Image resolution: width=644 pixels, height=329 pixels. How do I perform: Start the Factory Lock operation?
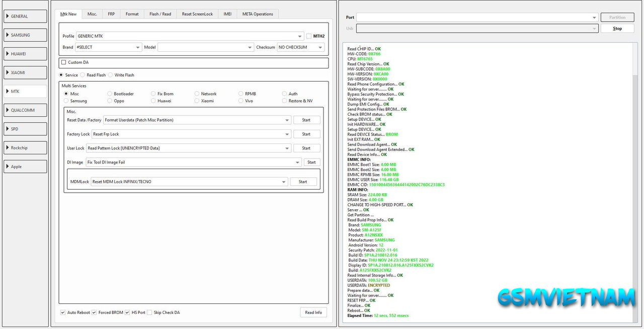pos(306,134)
